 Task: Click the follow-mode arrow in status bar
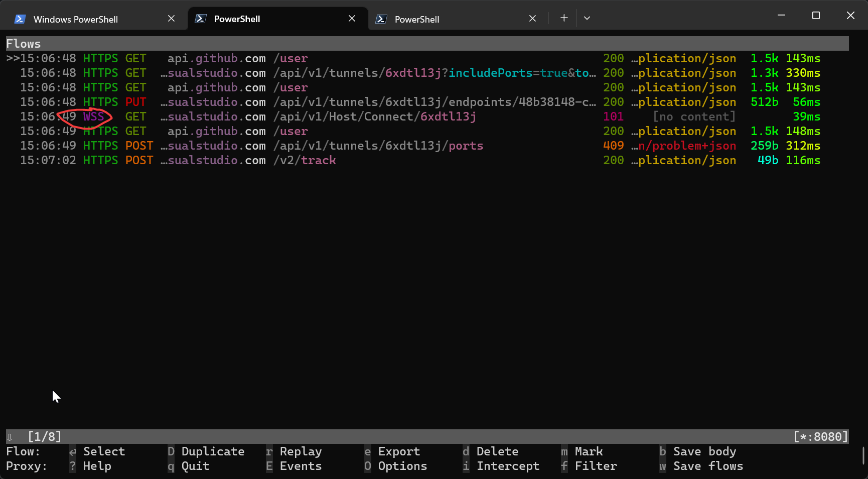[x=10, y=437]
